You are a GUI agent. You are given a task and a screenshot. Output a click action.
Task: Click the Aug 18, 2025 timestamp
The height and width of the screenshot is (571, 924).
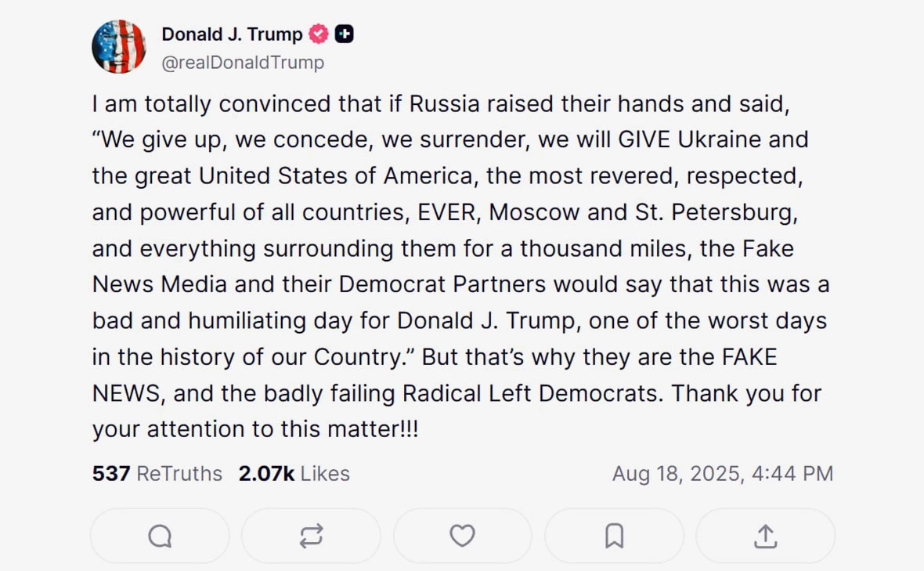click(723, 473)
